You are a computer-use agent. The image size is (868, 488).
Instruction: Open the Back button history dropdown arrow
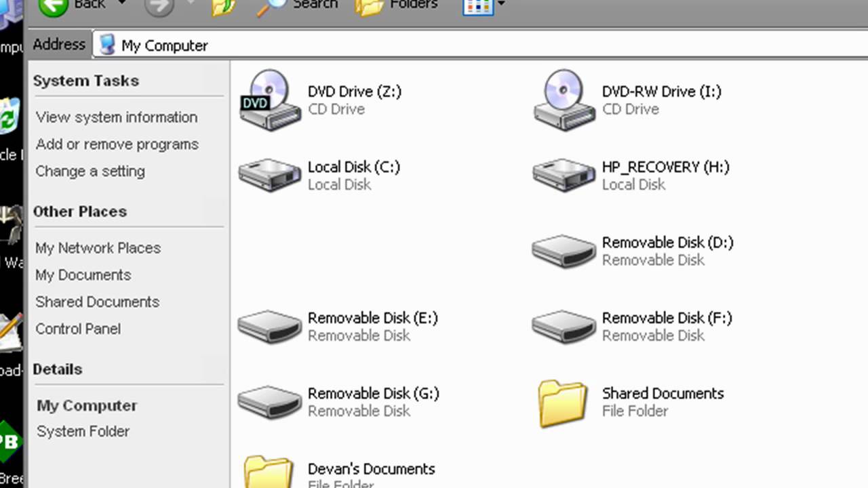[x=122, y=4]
